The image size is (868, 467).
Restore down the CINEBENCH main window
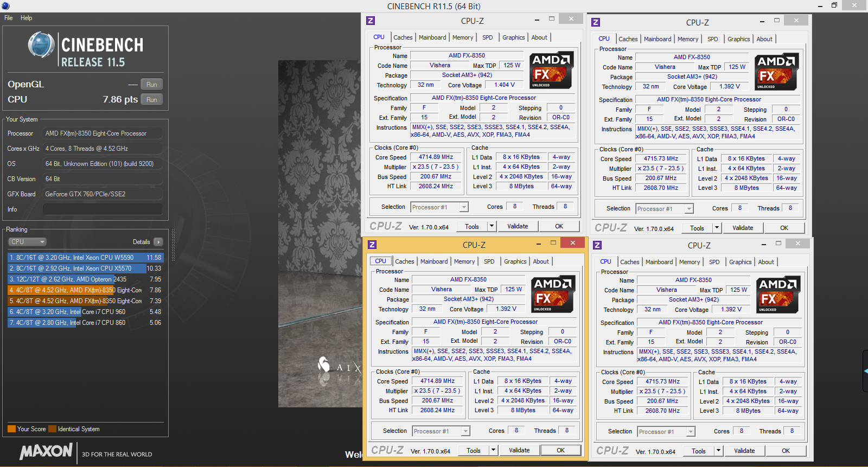click(834, 5)
